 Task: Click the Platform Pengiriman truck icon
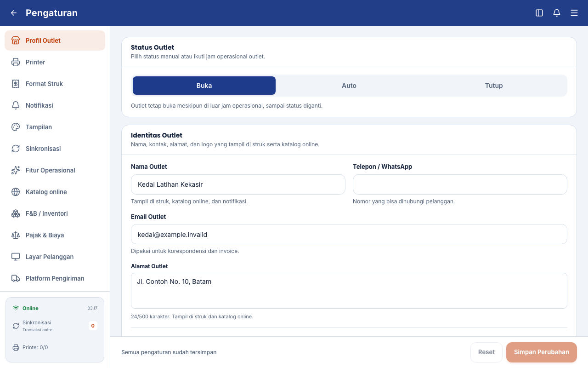point(16,278)
